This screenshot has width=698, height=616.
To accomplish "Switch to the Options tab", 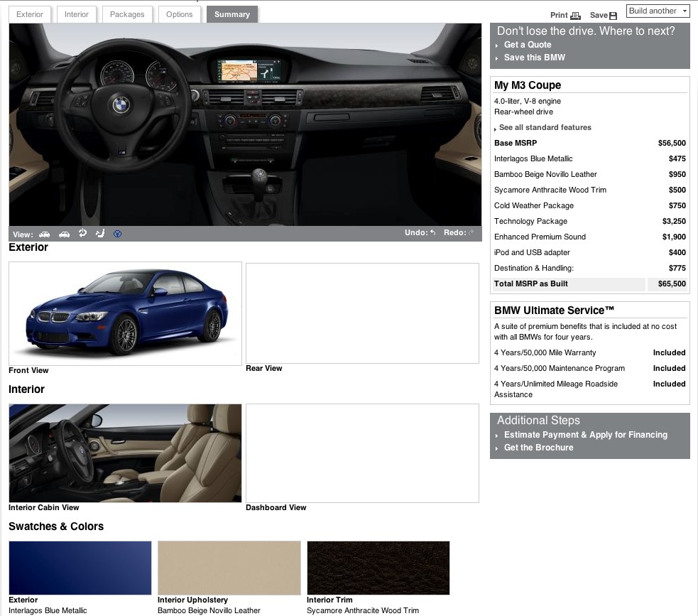I will tap(179, 14).
